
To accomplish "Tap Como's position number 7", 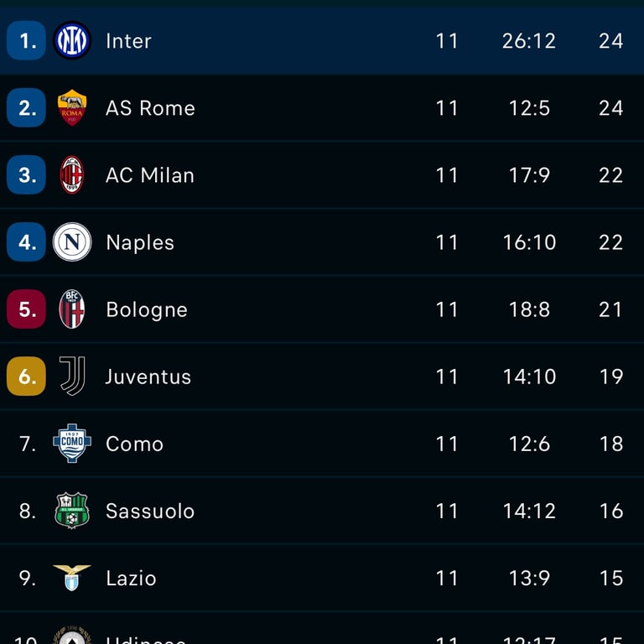I will click(x=28, y=444).
